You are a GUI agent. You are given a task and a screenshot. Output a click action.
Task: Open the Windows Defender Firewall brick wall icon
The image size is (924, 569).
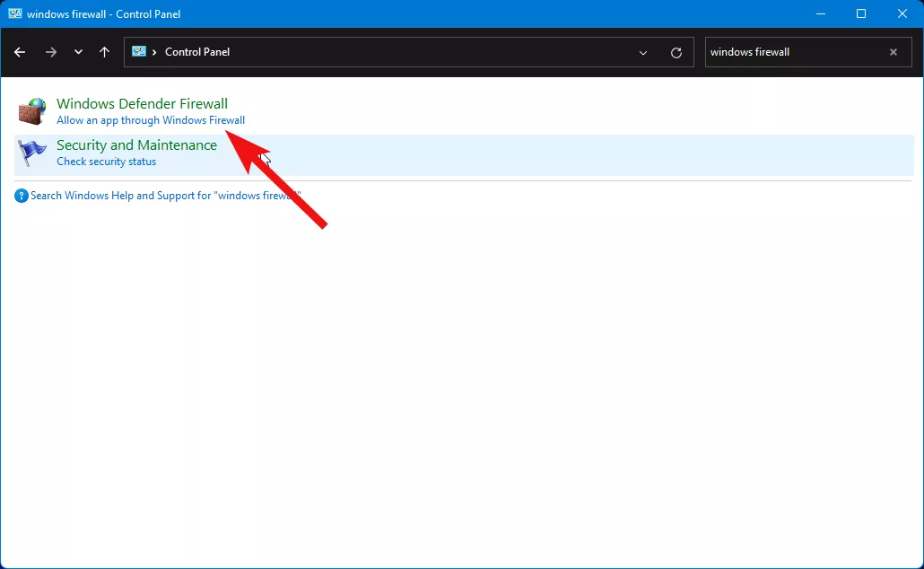click(31, 111)
